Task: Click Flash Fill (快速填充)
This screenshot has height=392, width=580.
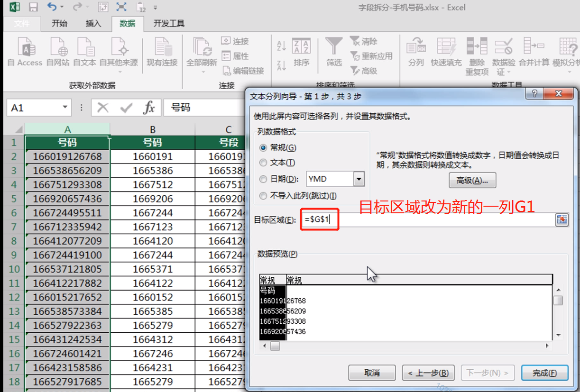Action: click(446, 52)
